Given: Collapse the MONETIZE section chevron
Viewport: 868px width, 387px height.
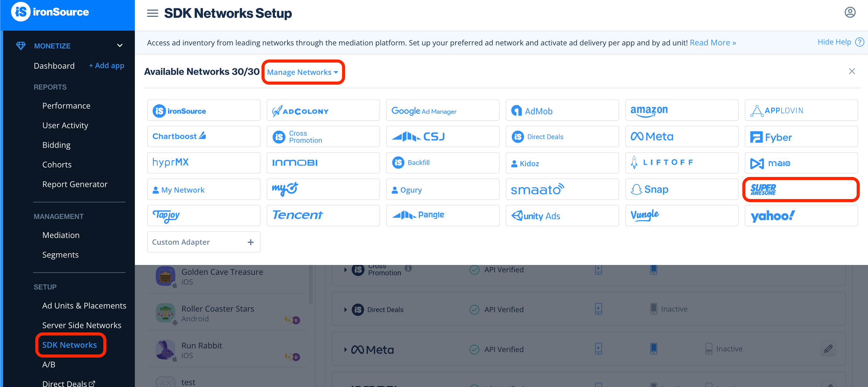Looking at the screenshot, I should tap(120, 45).
